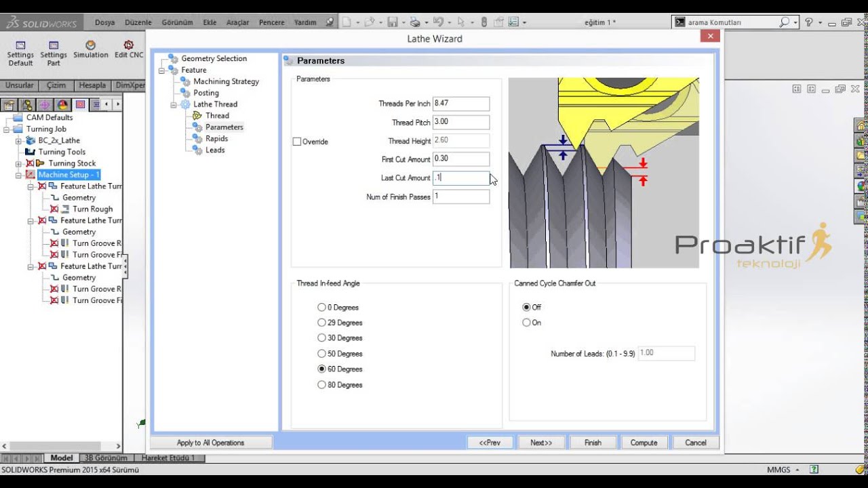Select the DisplayManager color-sphere tab icon
868x488 pixels.
(x=62, y=104)
